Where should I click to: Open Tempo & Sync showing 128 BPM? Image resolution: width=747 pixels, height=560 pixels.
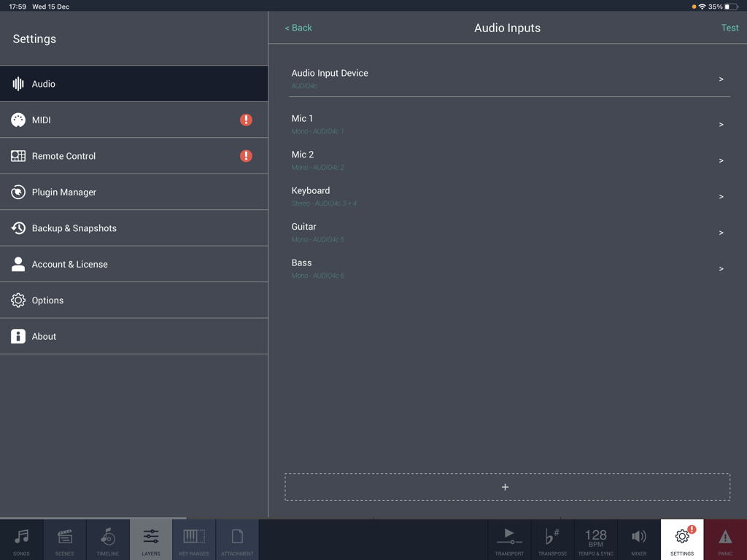pos(595,540)
